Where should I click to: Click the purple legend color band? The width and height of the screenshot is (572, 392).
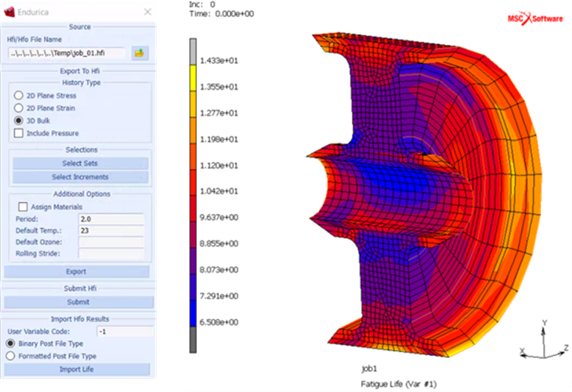coord(193,261)
